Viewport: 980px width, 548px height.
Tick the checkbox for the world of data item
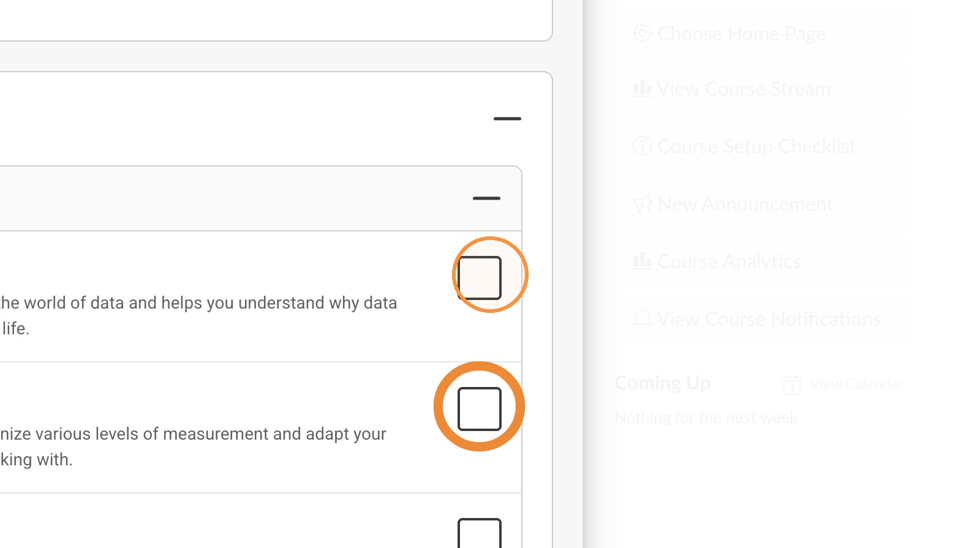(x=480, y=278)
